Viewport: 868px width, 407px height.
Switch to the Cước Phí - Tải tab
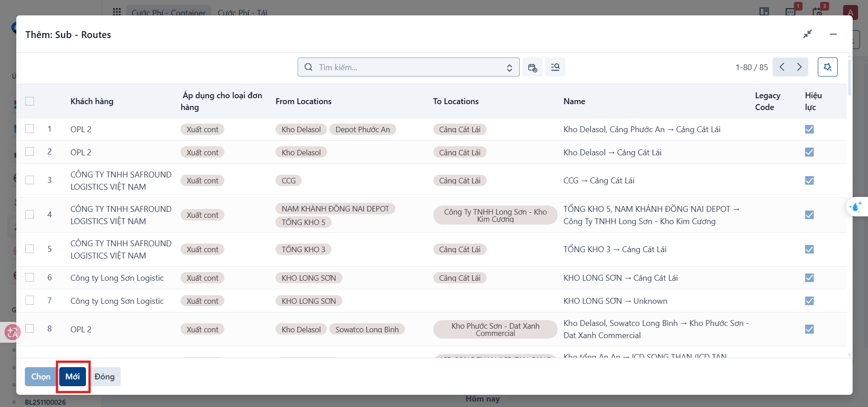(242, 13)
